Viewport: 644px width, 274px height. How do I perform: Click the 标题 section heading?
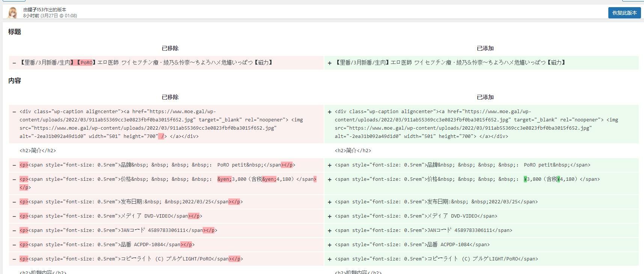[15, 32]
